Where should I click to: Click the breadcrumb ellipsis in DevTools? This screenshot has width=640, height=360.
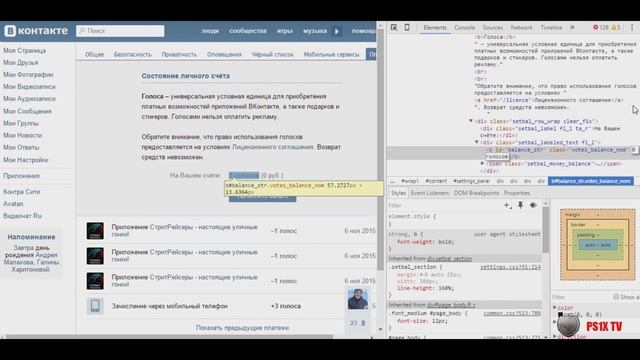(392, 181)
